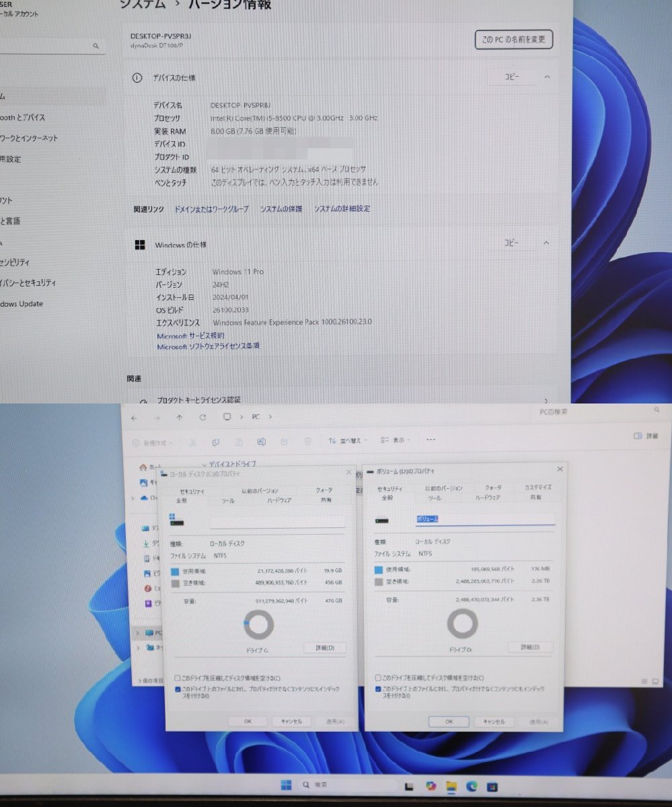
Task: Click the Copy icon in Explorer toolbar
Action: click(215, 442)
